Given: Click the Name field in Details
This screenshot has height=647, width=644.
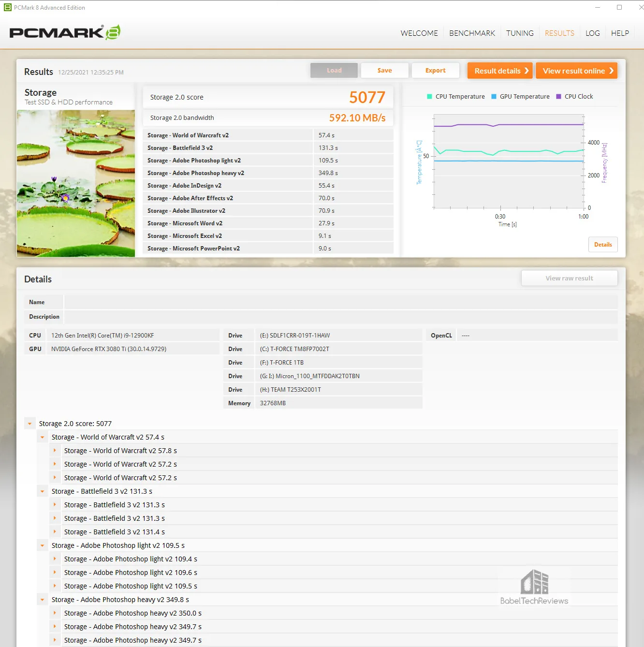Looking at the screenshot, I should coord(341,302).
